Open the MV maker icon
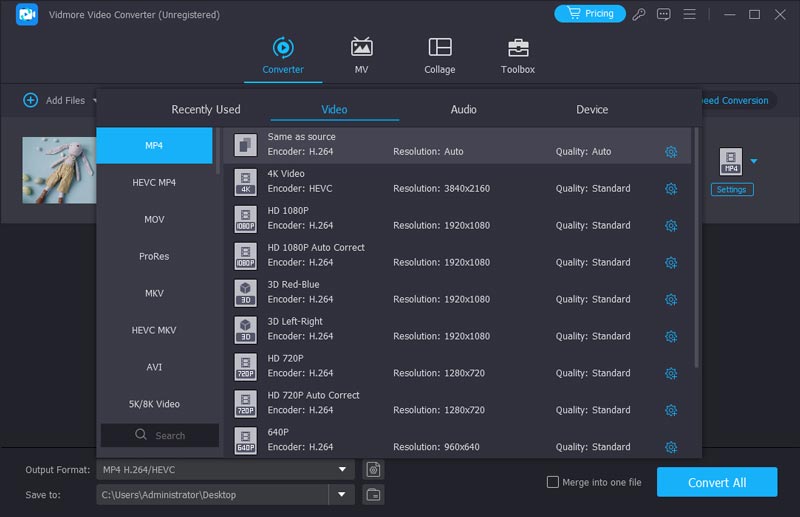Screen dimensions: 800x517 (361, 48)
